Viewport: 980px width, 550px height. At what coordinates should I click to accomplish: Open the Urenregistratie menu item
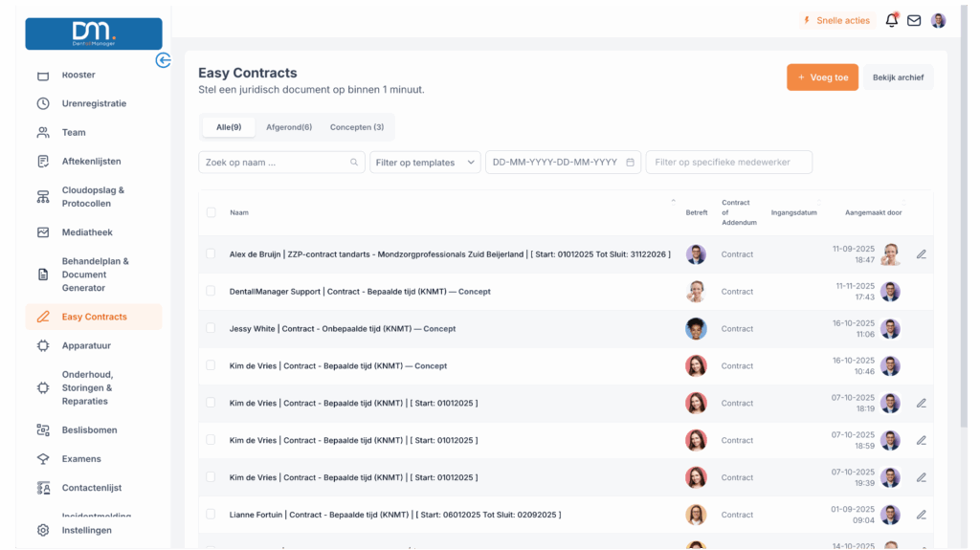(x=94, y=103)
